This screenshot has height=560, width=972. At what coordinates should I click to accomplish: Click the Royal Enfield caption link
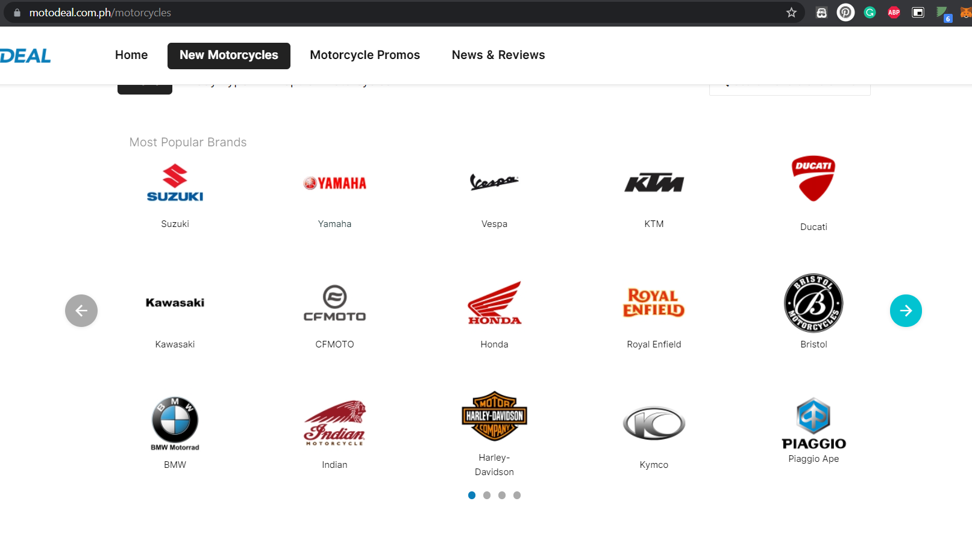point(654,344)
